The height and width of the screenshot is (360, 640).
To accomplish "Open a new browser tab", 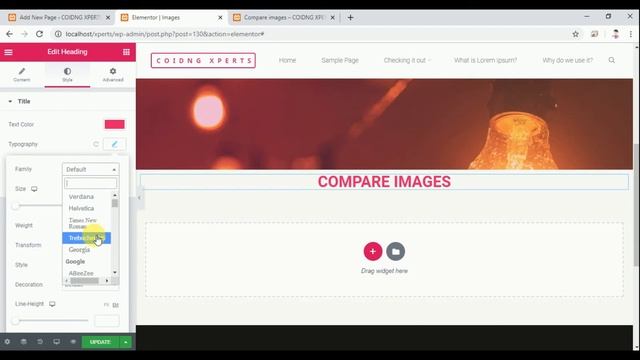I will [x=350, y=18].
